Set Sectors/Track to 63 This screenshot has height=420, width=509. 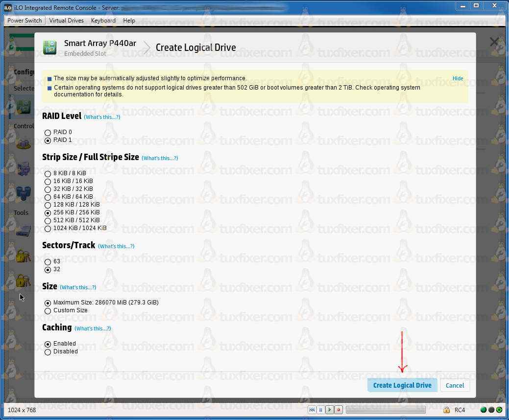click(48, 262)
